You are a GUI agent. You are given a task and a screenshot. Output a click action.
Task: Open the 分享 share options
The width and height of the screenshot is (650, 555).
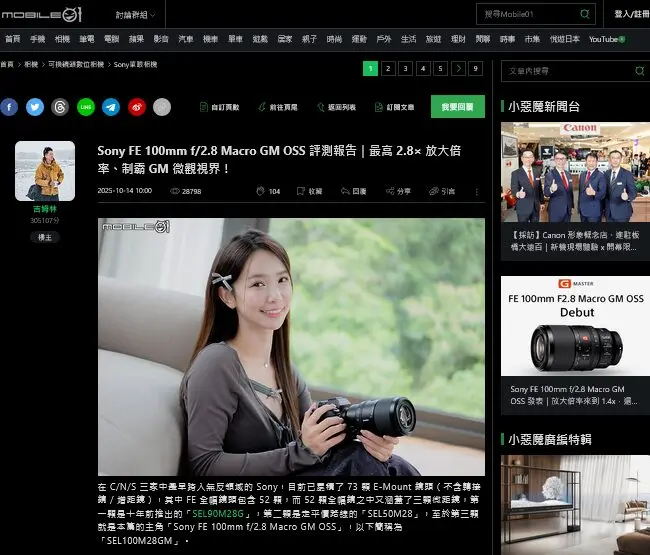[397, 191]
